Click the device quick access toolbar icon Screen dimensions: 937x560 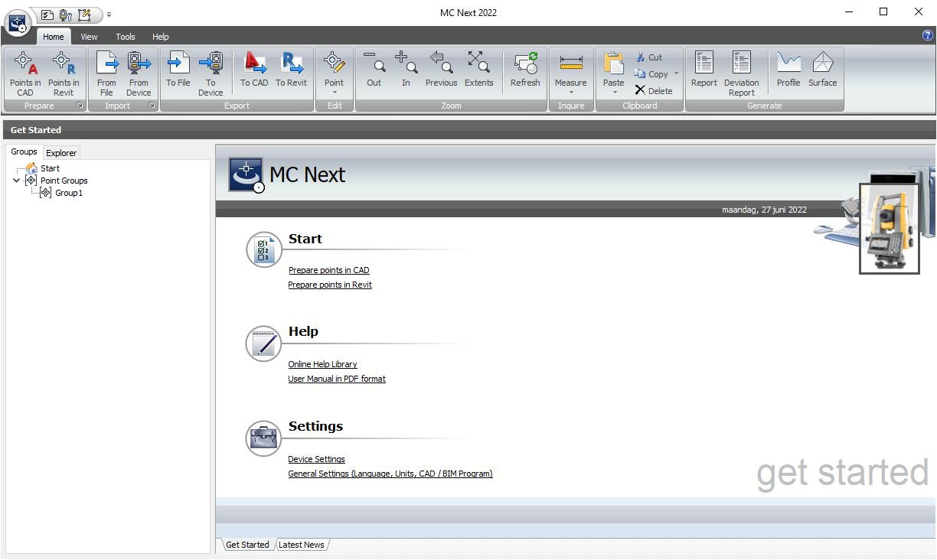click(x=66, y=15)
